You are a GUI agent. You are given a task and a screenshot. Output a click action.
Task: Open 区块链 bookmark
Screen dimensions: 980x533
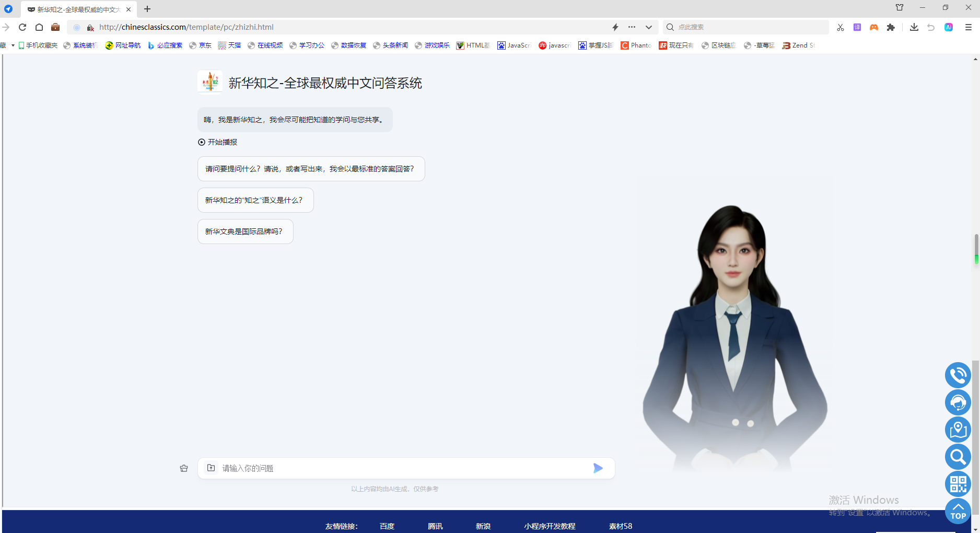[x=719, y=45]
